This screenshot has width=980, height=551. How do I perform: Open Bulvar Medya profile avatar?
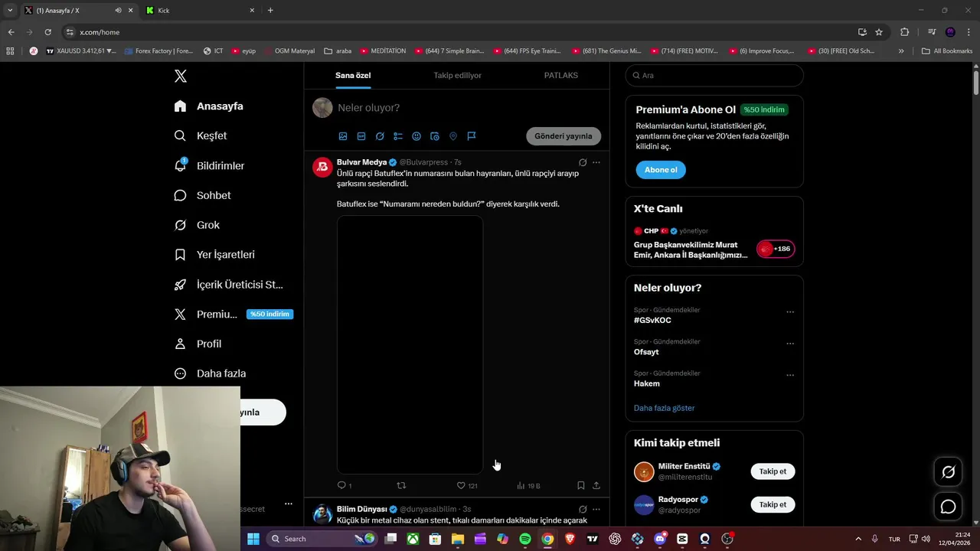322,167
